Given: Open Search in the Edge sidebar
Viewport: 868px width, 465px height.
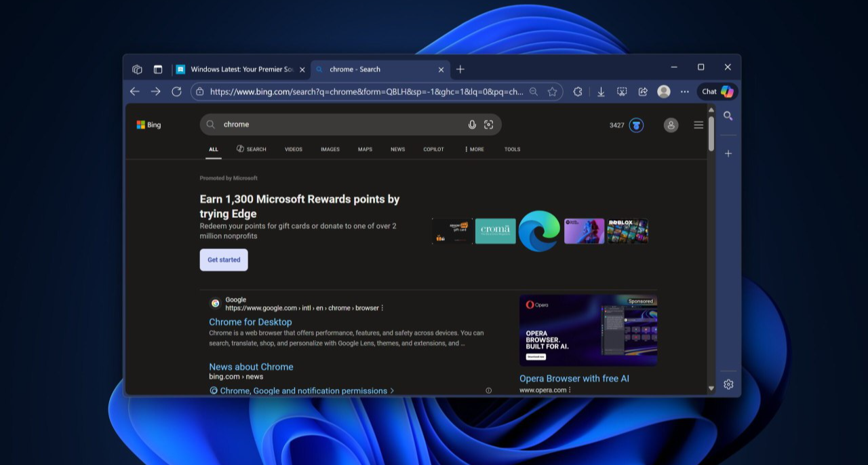Looking at the screenshot, I should [x=728, y=116].
